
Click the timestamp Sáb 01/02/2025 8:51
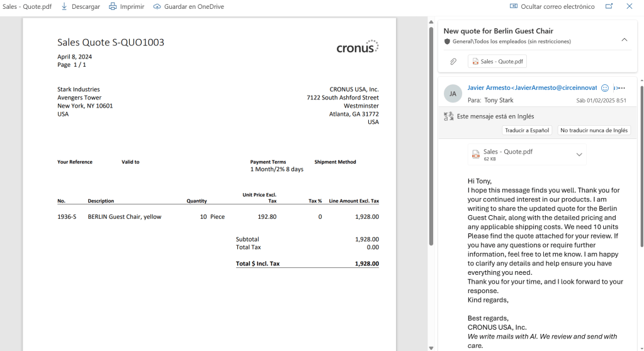pyautogui.click(x=601, y=101)
